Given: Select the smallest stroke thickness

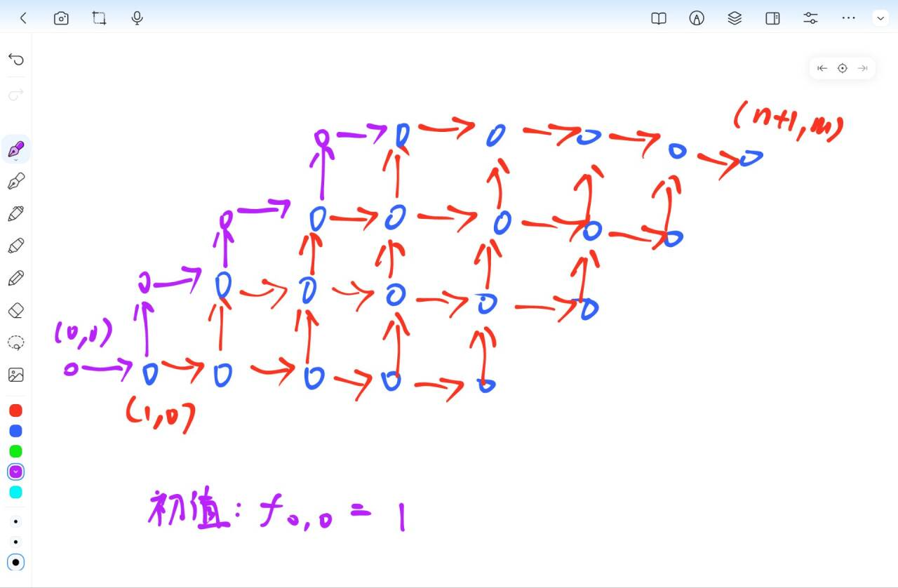Looking at the screenshot, I should pos(16,521).
